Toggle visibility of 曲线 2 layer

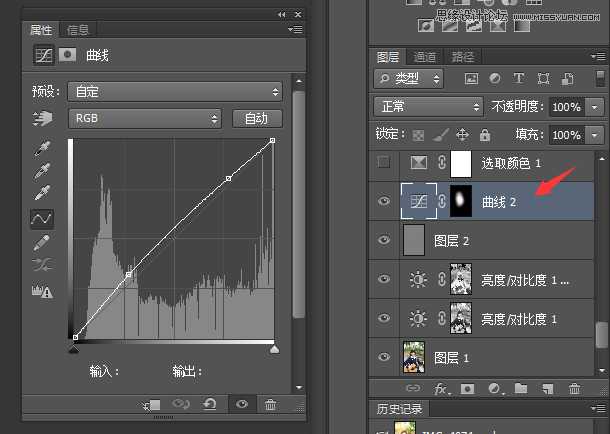pyautogui.click(x=384, y=202)
